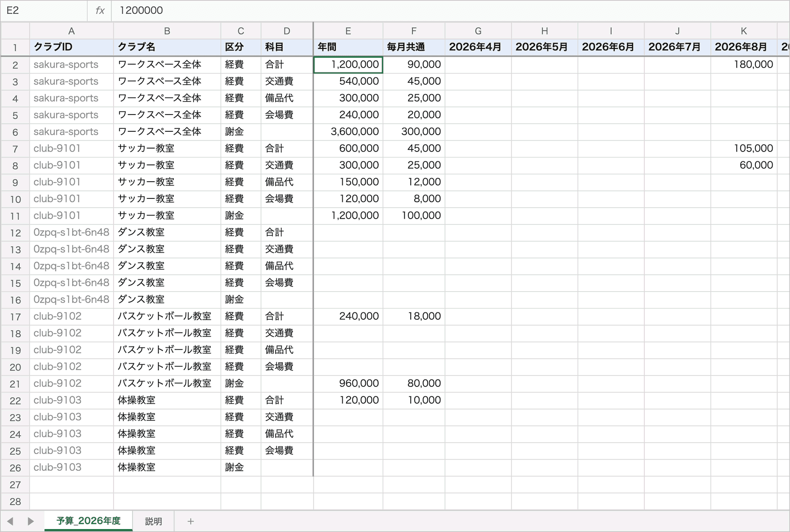Click the 105,000 cell
Screen dimensions: 790x532
tap(744, 149)
